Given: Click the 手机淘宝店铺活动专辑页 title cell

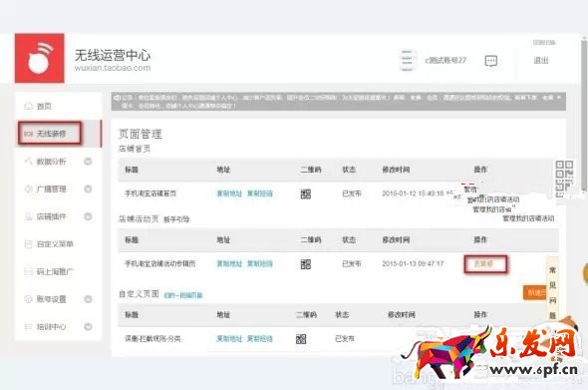Looking at the screenshot, I should [160, 264].
